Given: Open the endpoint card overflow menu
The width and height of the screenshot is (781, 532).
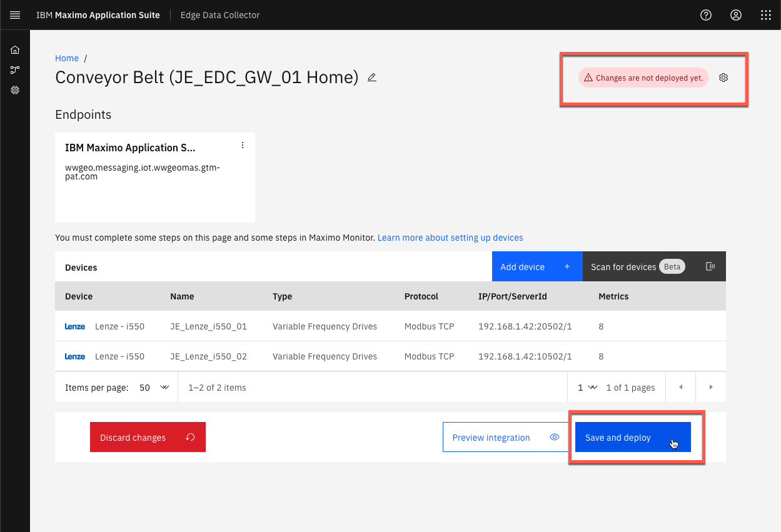Looking at the screenshot, I should [243, 145].
